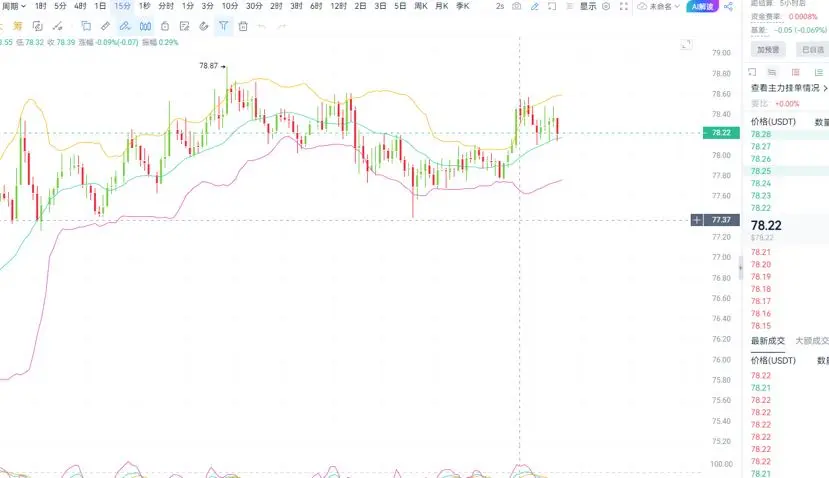This screenshot has width=829, height=478.
Task: Select the 月K monthly candles
Action: 441,6
